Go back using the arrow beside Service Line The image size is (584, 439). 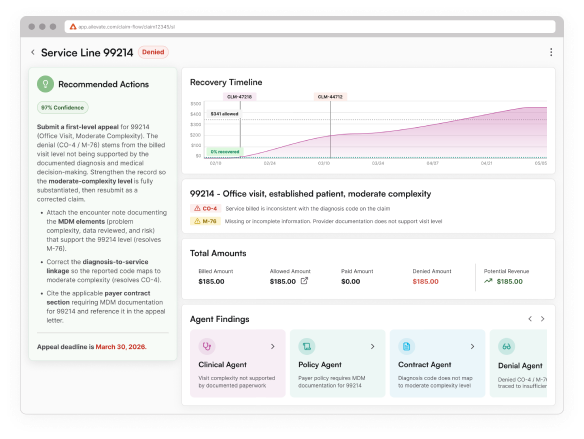coord(33,53)
